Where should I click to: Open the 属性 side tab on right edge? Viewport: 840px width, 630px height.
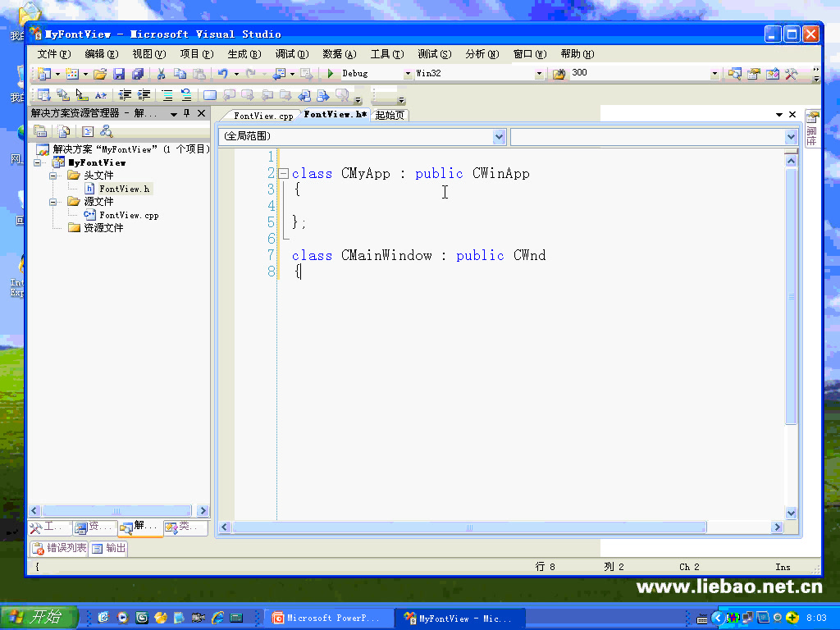pyautogui.click(x=812, y=130)
